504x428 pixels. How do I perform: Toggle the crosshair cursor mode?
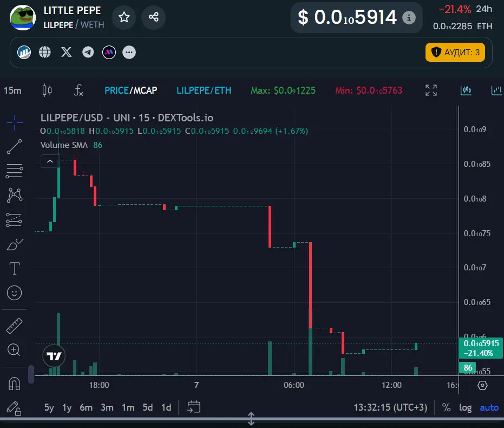pos(15,124)
